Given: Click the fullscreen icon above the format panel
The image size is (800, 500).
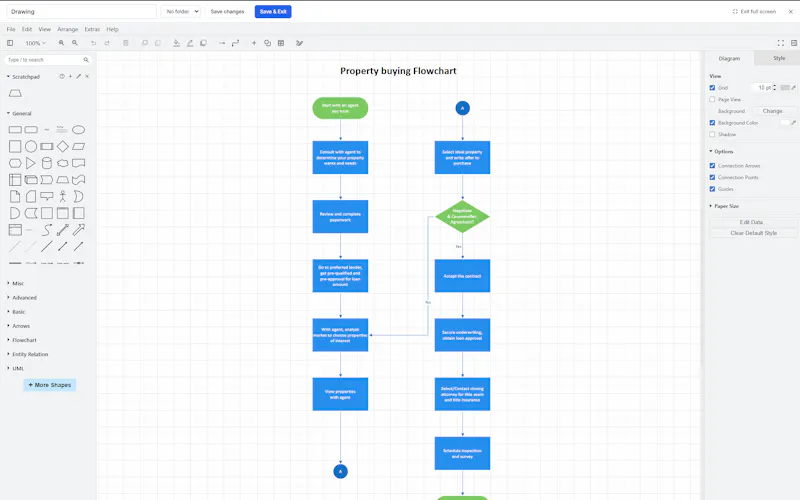Looking at the screenshot, I should click(x=781, y=43).
